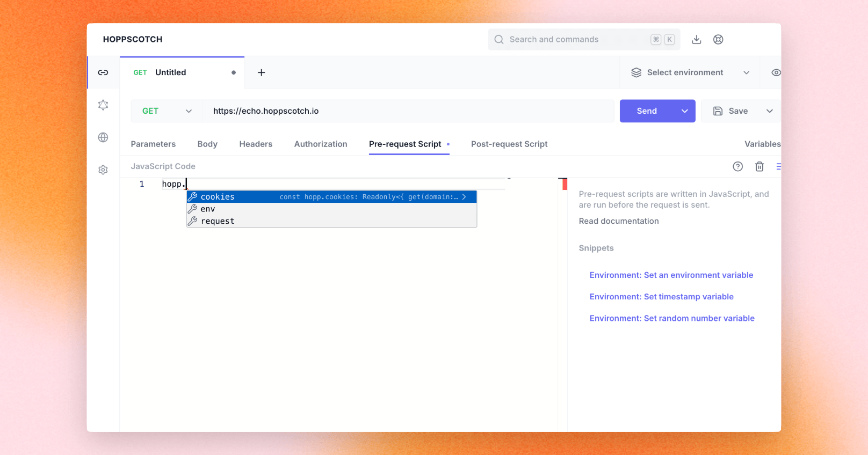The height and width of the screenshot is (455, 868).
Task: Click the Send button
Action: click(647, 111)
